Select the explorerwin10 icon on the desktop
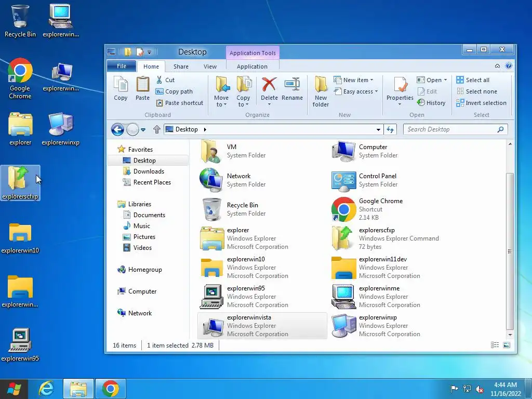The image size is (532, 399). (x=20, y=238)
